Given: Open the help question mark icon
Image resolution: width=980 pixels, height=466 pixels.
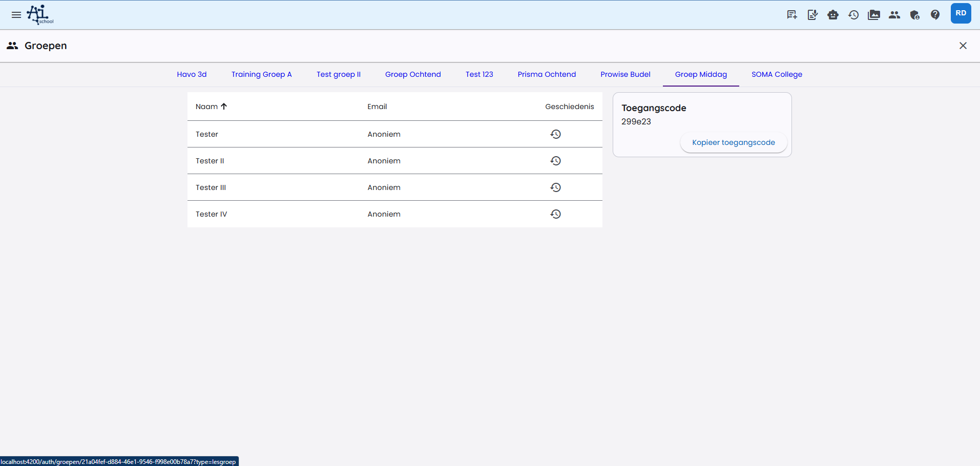Looking at the screenshot, I should pos(935,15).
